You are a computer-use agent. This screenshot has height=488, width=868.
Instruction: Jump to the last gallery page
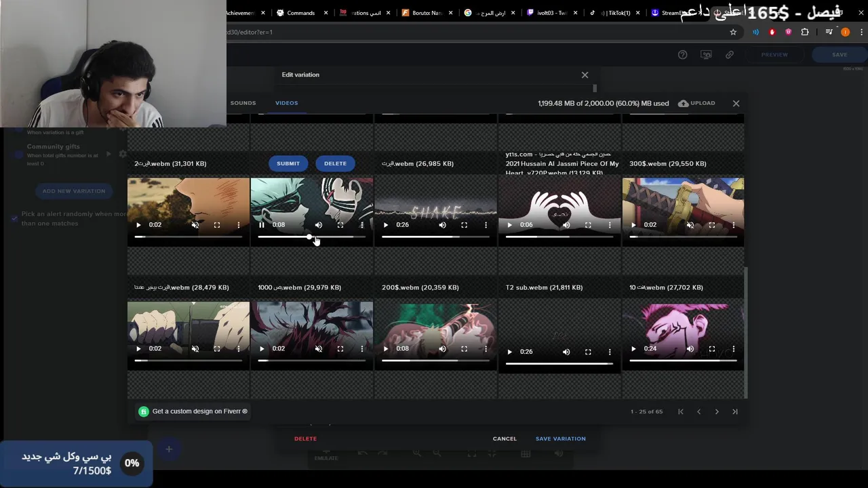[734, 411]
